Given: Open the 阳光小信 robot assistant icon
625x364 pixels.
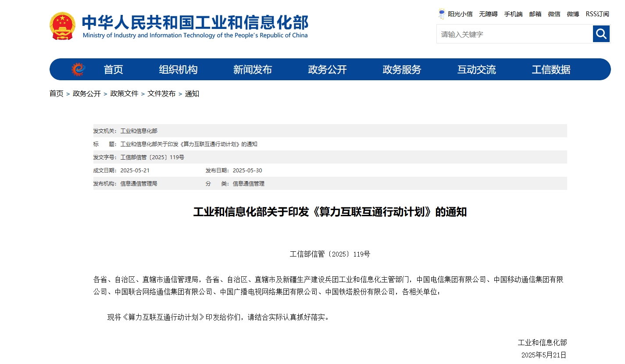Looking at the screenshot, I should [442, 14].
